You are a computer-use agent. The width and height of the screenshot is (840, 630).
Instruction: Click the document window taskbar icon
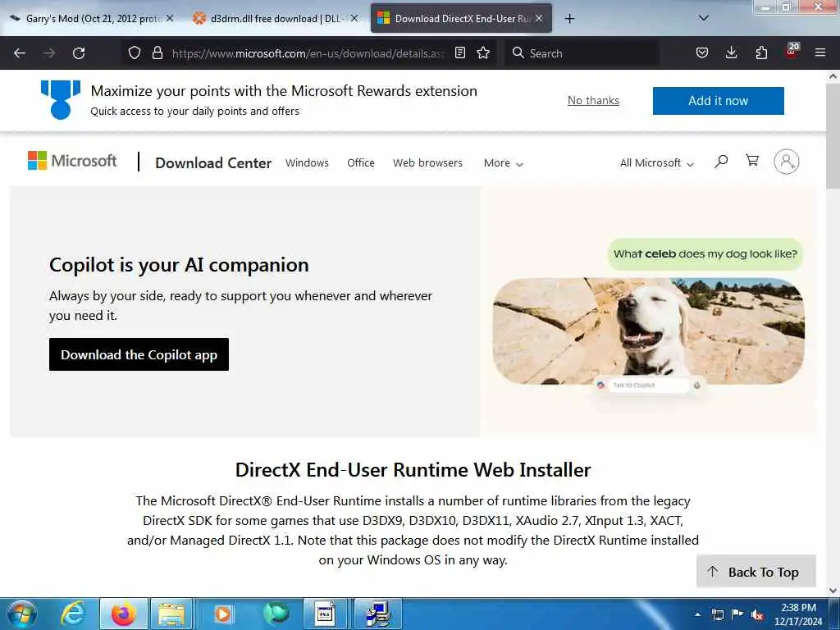[325, 614]
